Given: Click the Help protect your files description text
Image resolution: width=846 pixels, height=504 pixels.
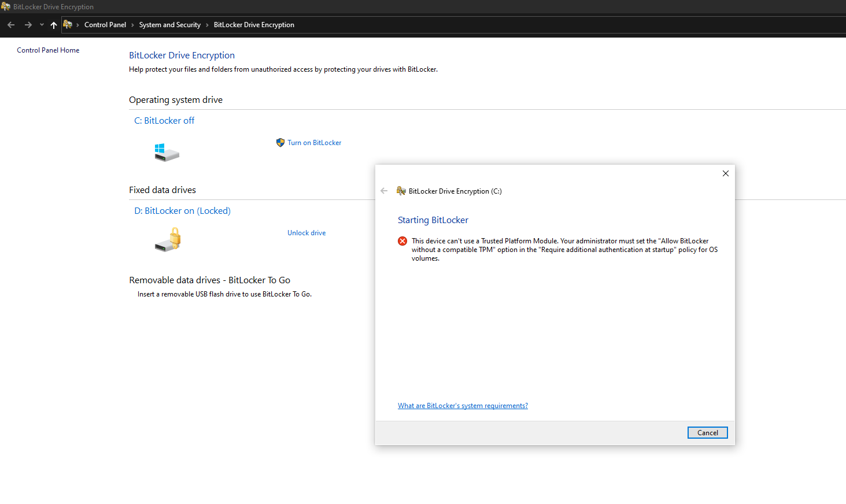Looking at the screenshot, I should coord(283,69).
